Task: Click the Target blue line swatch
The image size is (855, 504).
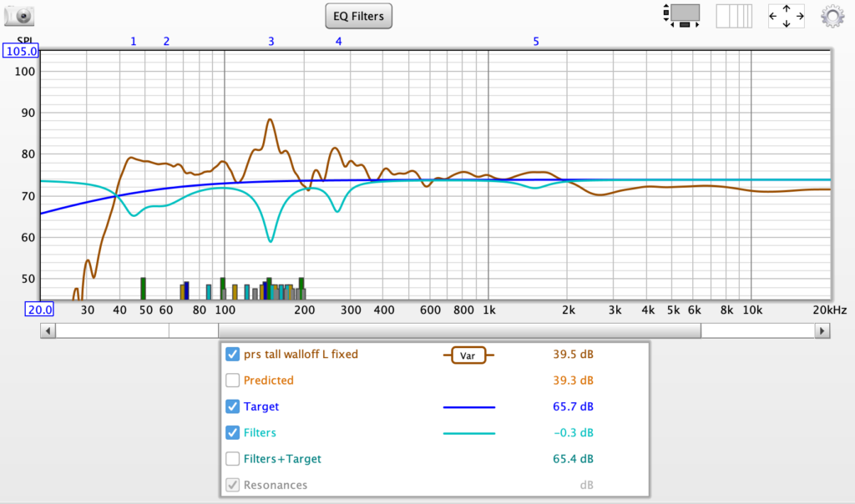Action: [x=468, y=407]
